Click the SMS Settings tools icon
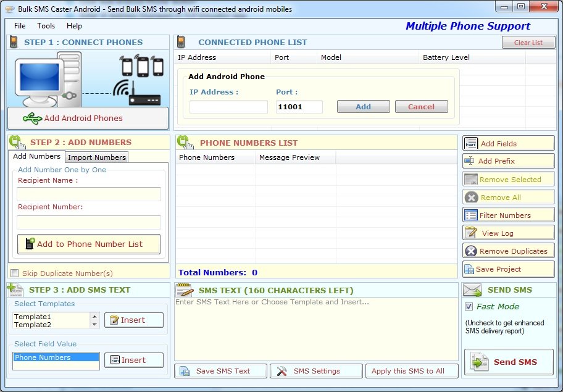Viewport: 563px width, 392px height. pos(282,371)
